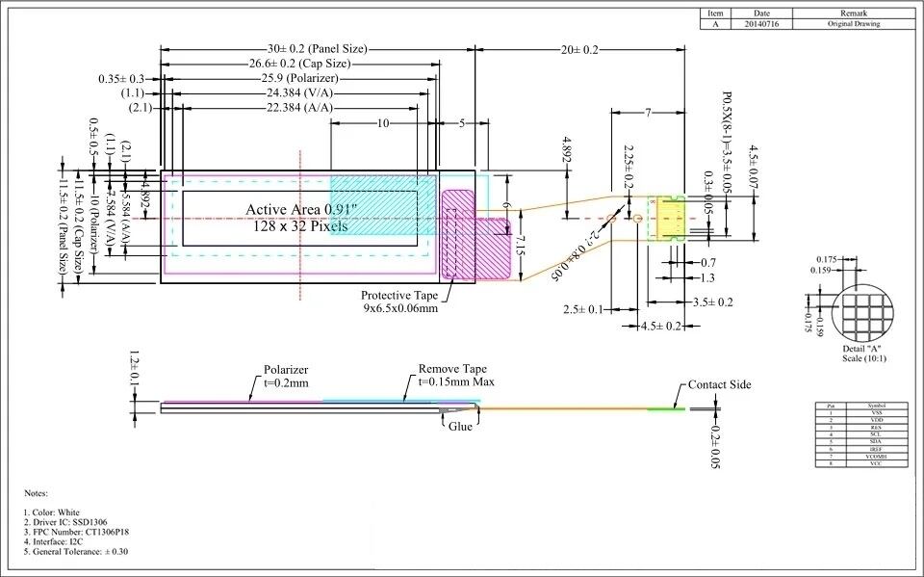Click the "26.6± 0.2 (Cap Size)" dimension label
Screen dimensions: 924x577
click(x=299, y=64)
